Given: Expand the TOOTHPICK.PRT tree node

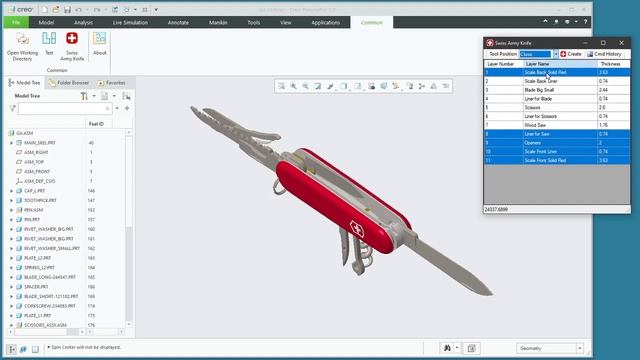Looking at the screenshot, I should click(x=11, y=200).
